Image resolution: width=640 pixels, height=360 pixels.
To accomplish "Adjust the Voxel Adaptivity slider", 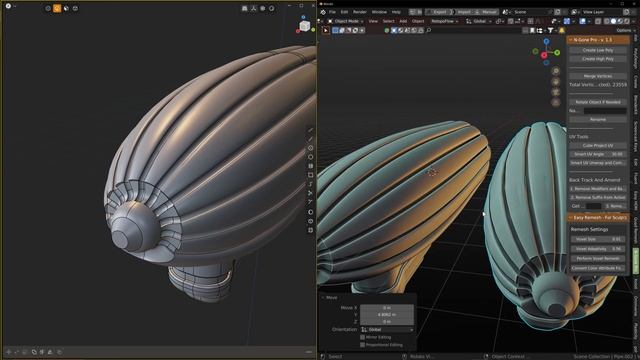I will point(598,249).
